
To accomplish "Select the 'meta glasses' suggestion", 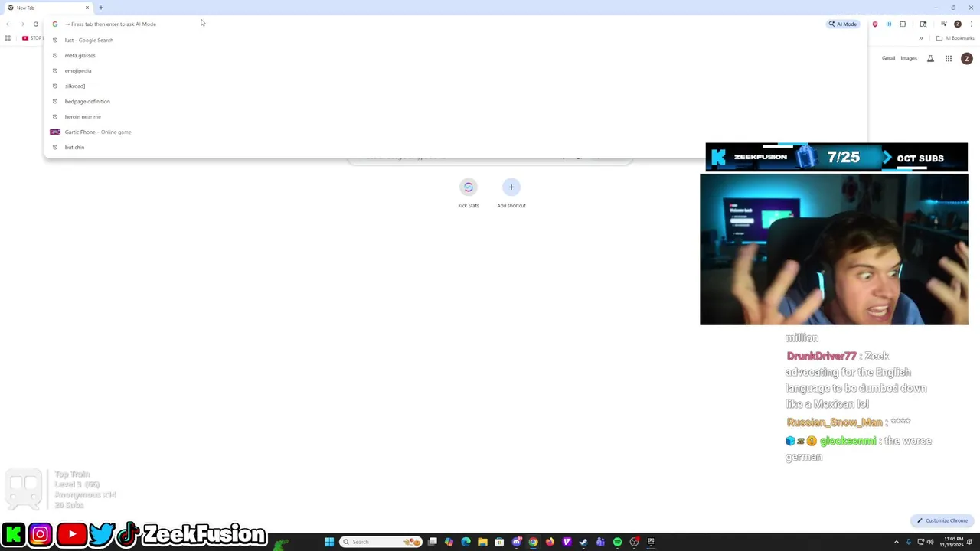I will tap(455, 55).
